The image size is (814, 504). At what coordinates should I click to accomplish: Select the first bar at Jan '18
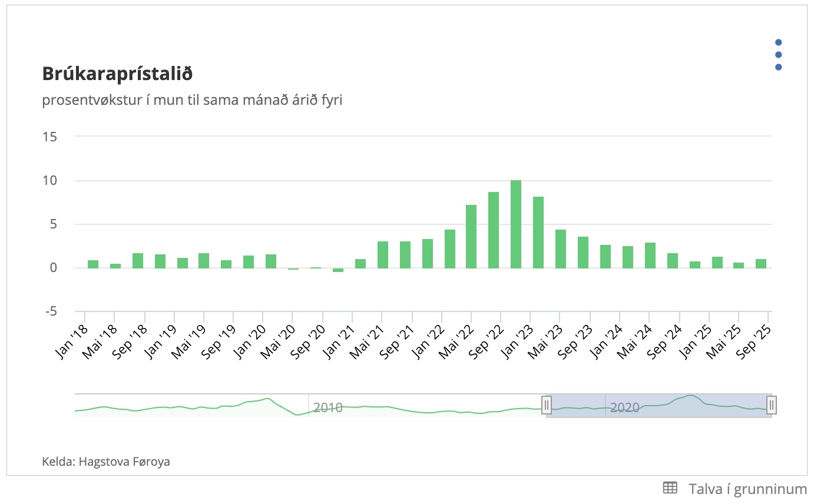93,264
